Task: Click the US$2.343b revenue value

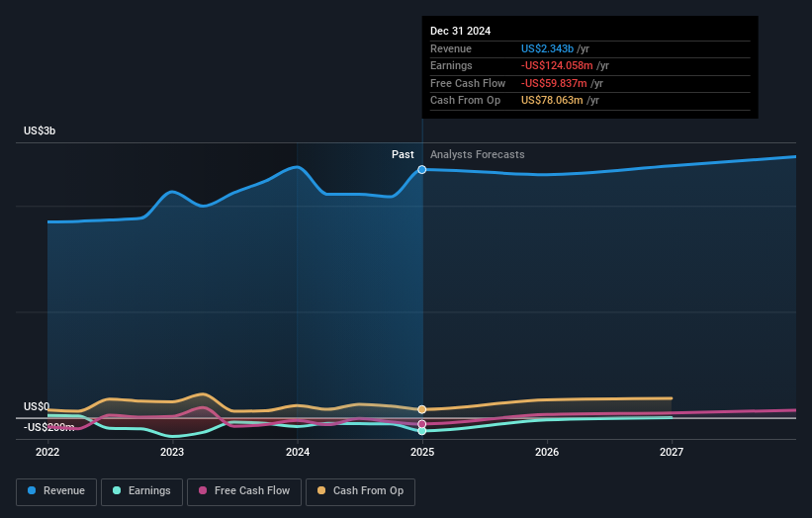Action: coord(547,48)
